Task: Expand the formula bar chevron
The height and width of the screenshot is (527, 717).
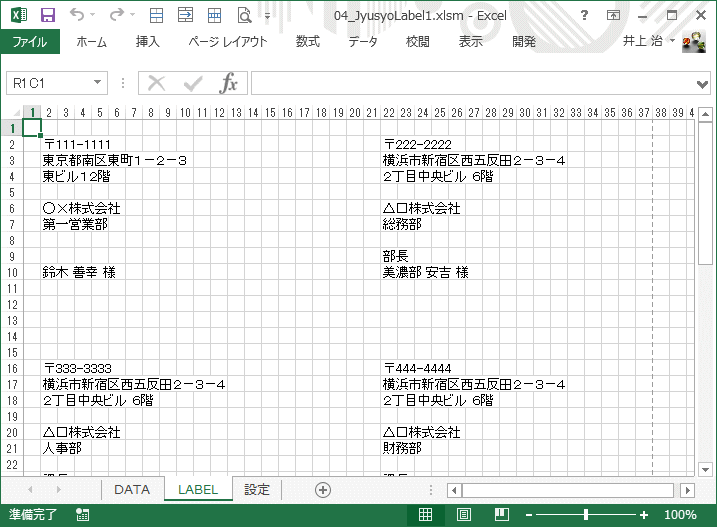Action: (x=702, y=84)
